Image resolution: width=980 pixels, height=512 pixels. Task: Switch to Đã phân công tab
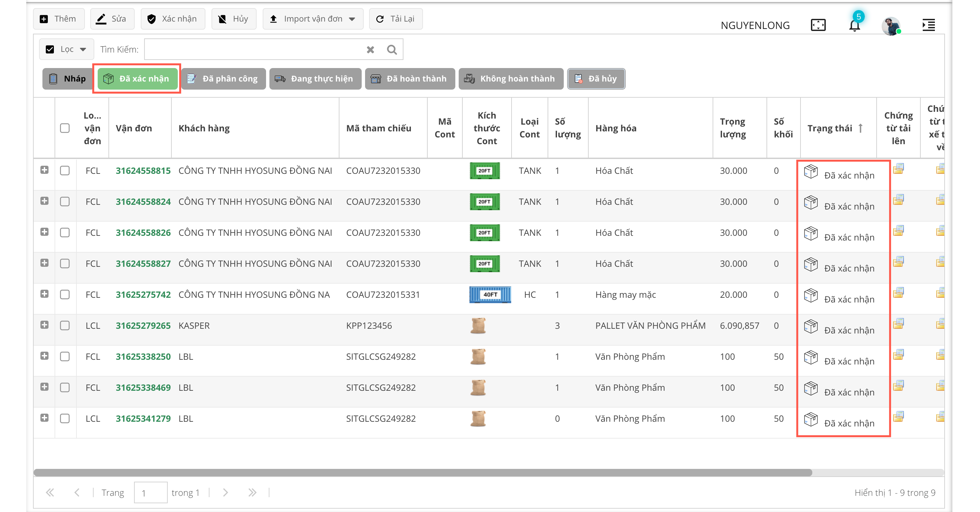(x=223, y=79)
